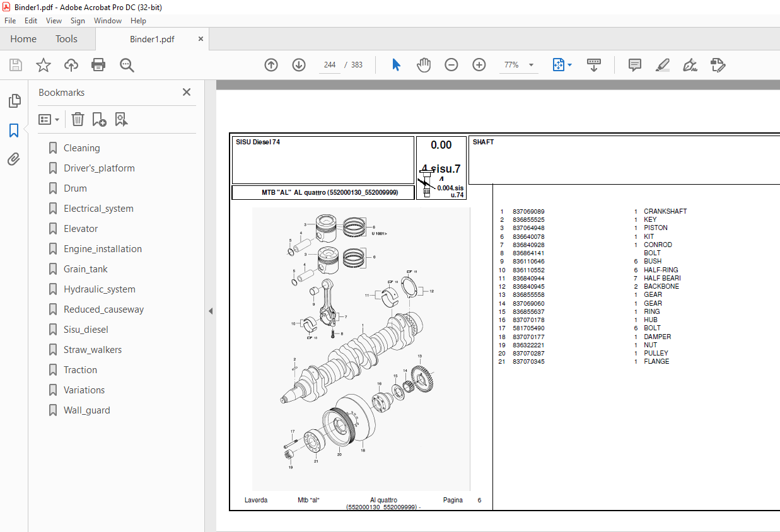Open the fit page options arrow

[x=569, y=65]
